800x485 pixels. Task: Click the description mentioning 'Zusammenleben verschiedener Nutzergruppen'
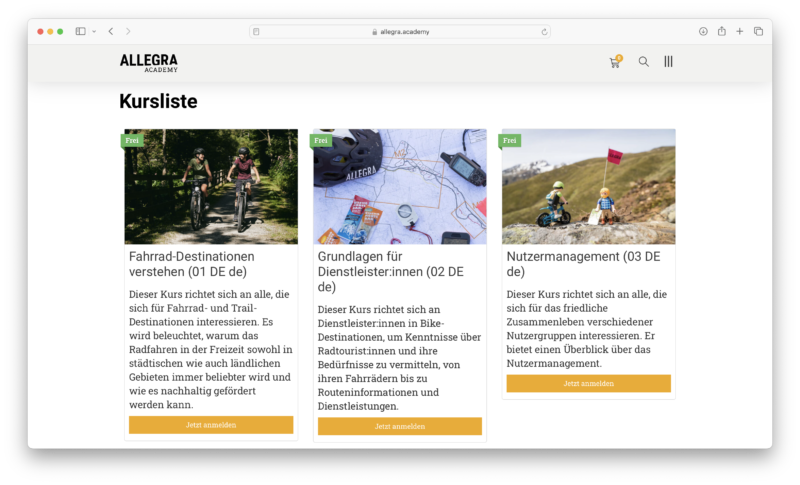point(587,328)
